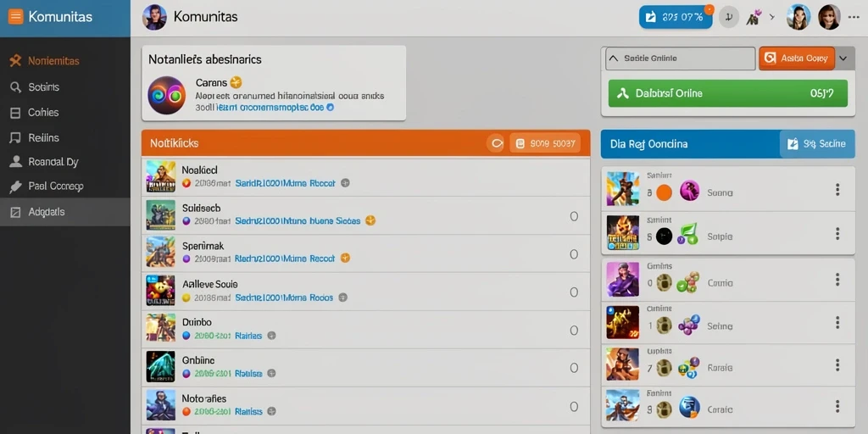Select the radio circle on Sperimak row

(574, 254)
